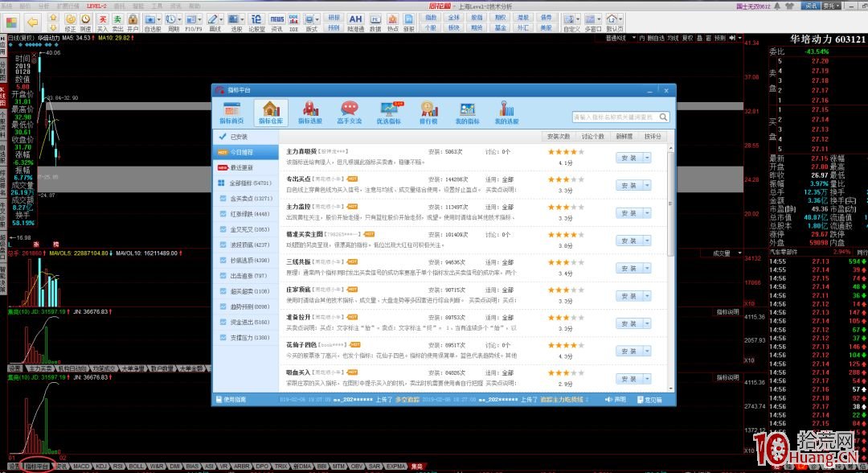Select the 最近更新 sidebar category

click(x=246, y=167)
